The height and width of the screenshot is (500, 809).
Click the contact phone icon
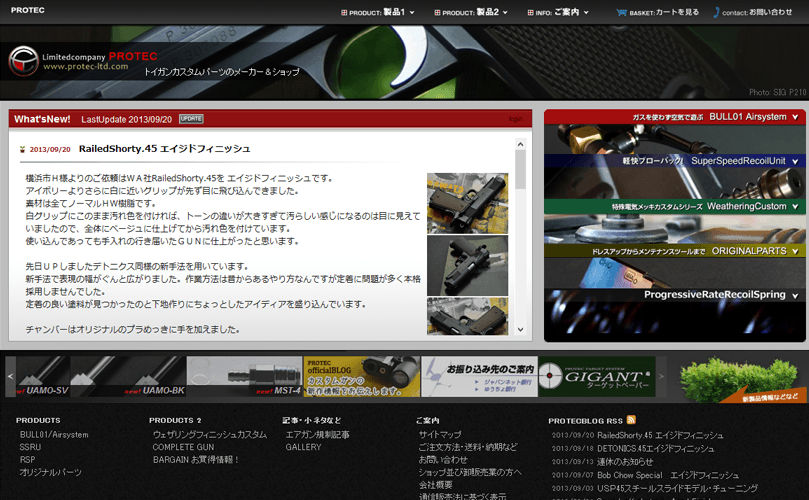716,12
